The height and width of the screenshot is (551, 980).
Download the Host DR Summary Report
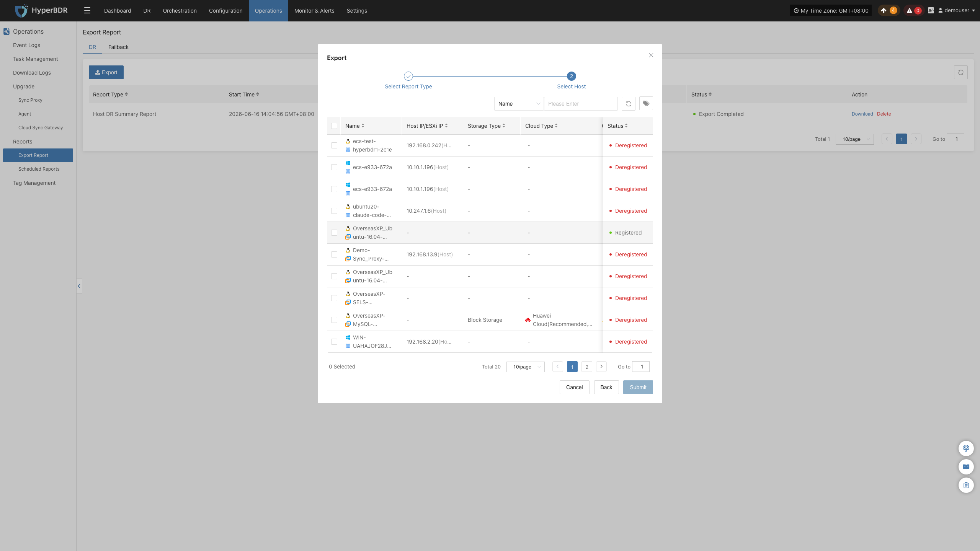862,114
